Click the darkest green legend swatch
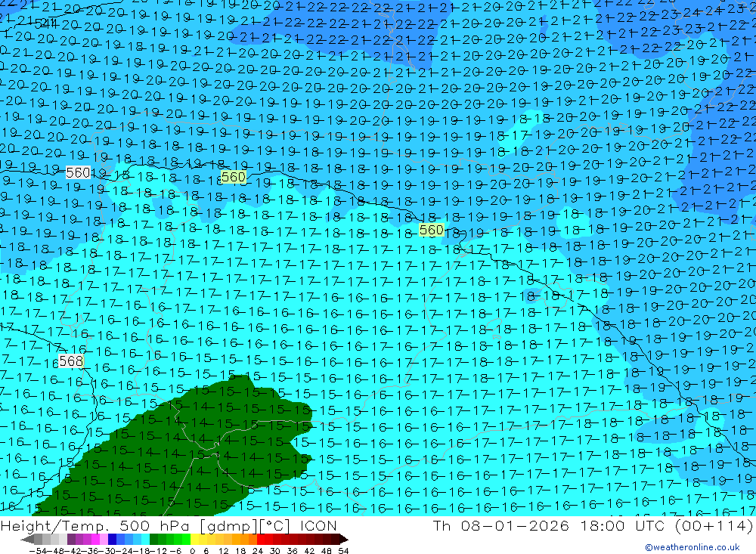This screenshot has width=756, height=554. (x=153, y=539)
